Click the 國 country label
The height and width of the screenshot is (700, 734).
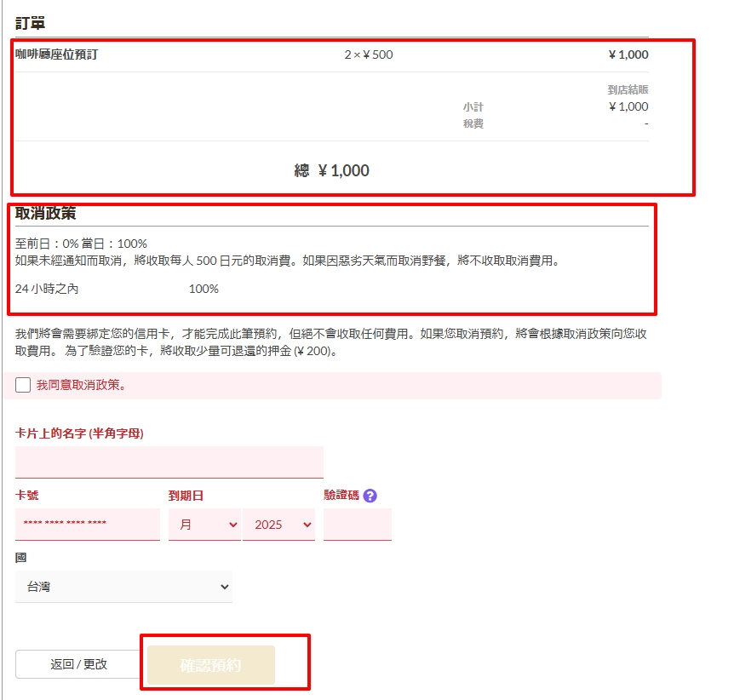(20, 558)
